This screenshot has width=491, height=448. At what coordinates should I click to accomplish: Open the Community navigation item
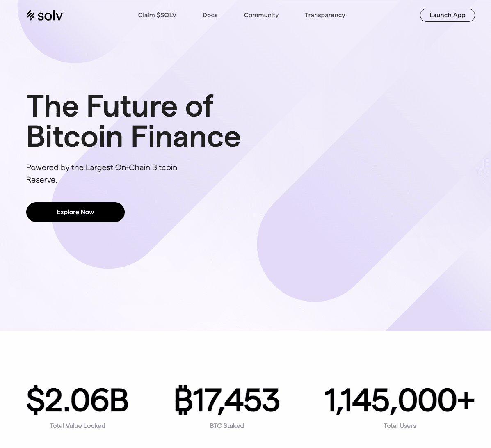point(261,15)
